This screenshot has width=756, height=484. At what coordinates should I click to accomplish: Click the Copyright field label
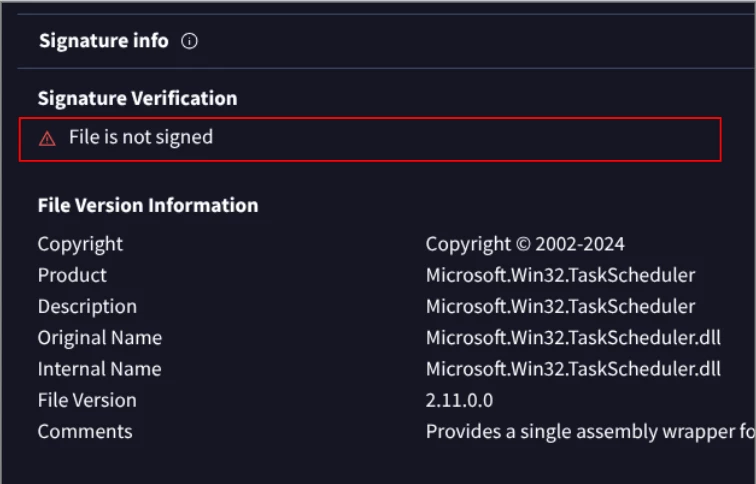click(x=80, y=244)
